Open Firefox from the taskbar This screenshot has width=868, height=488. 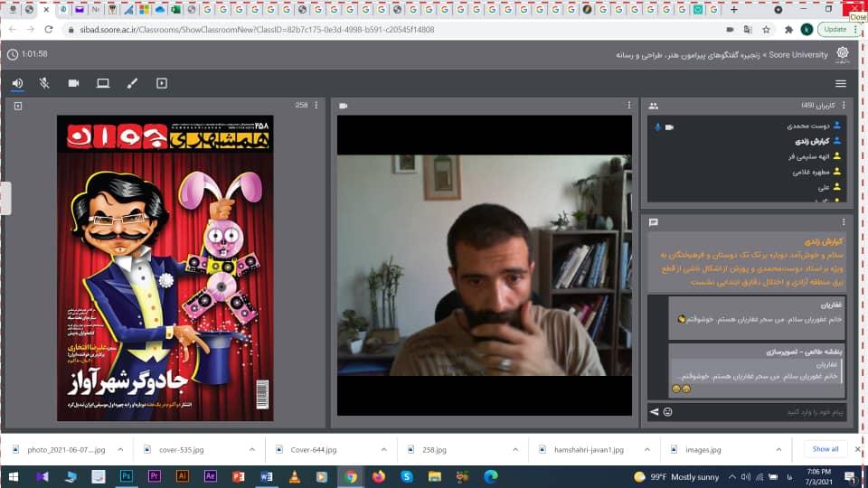[x=379, y=476]
